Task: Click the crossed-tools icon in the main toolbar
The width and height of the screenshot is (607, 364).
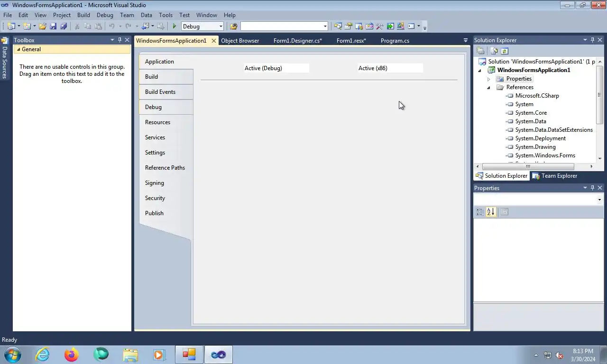Action: click(x=379, y=27)
